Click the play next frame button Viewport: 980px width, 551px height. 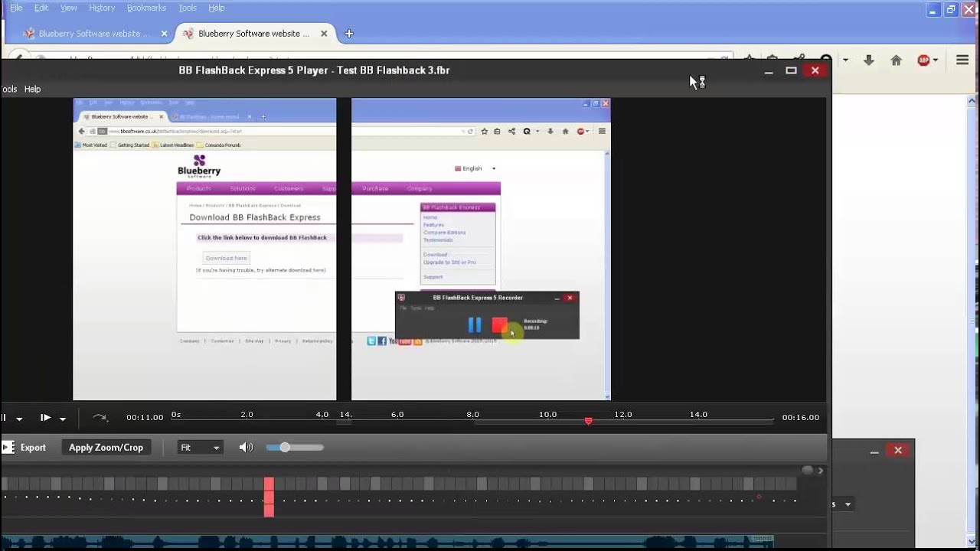(45, 418)
